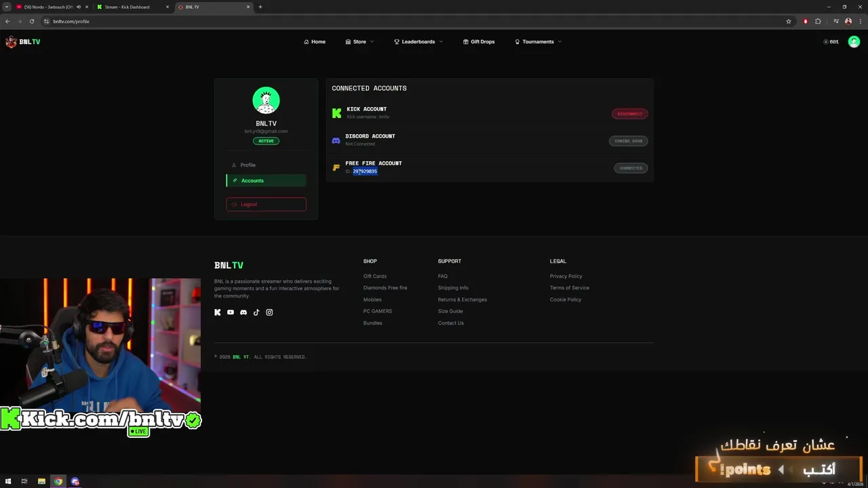Click the address bar URL bnltv.com/profile
Viewport: 868px width, 488px height.
[71, 22]
